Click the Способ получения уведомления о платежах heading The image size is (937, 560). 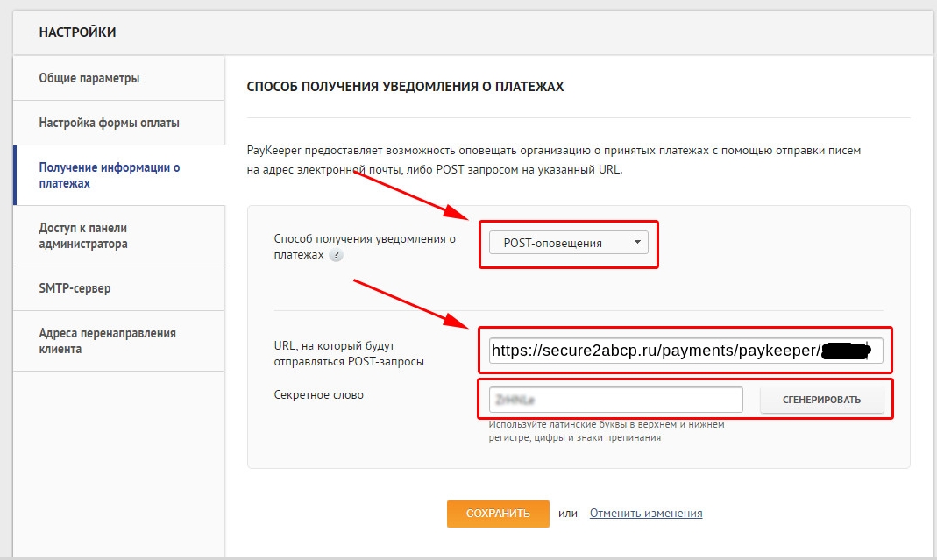[x=405, y=87]
